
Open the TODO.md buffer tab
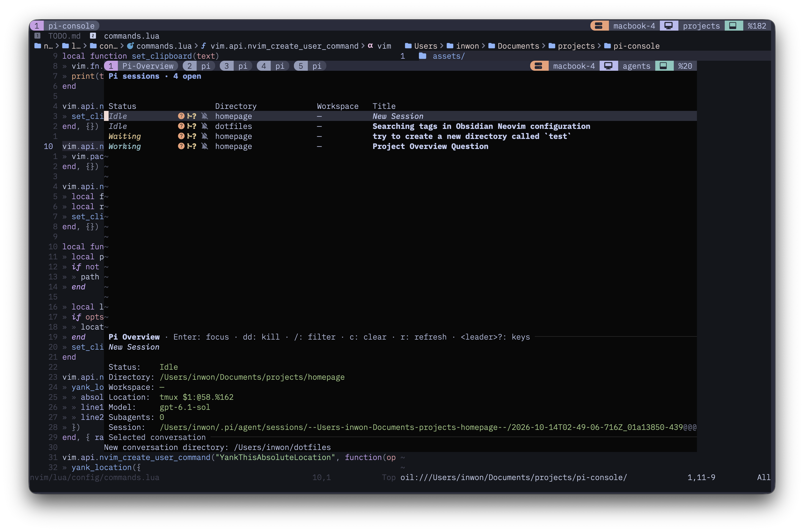click(x=58, y=36)
